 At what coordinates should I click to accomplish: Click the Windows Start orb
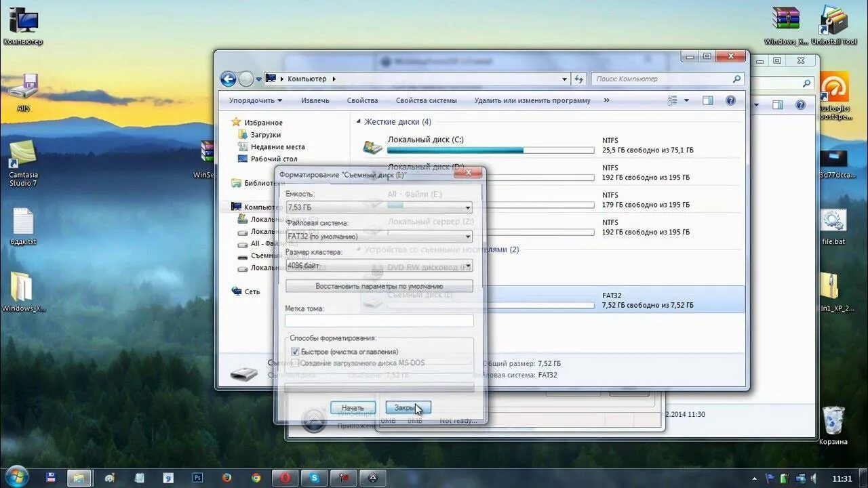pyautogui.click(x=16, y=476)
